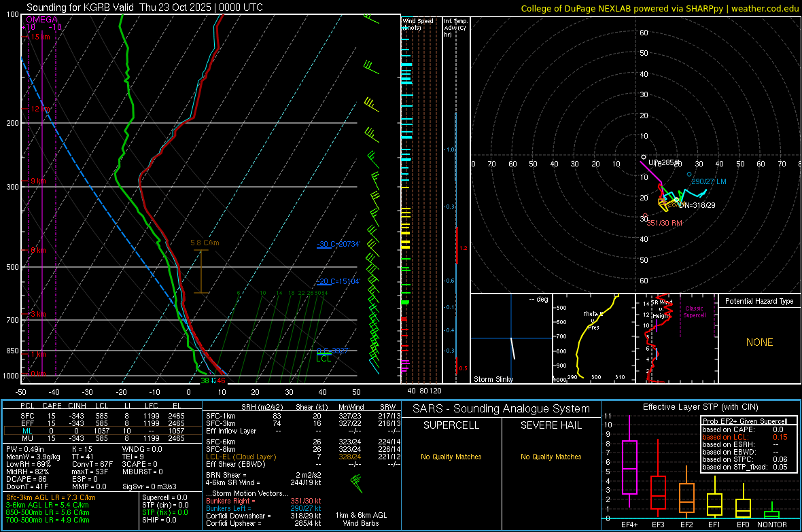Click the 'DownT = 41F' value

pos(27,486)
